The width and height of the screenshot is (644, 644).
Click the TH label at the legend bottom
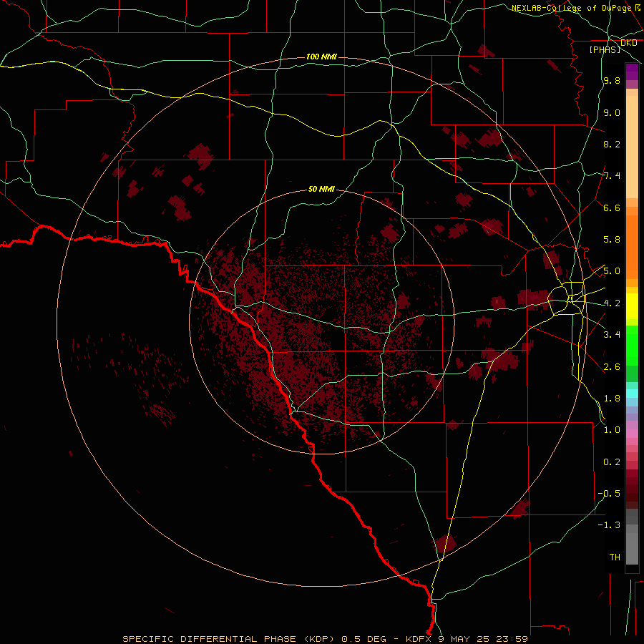[615, 557]
